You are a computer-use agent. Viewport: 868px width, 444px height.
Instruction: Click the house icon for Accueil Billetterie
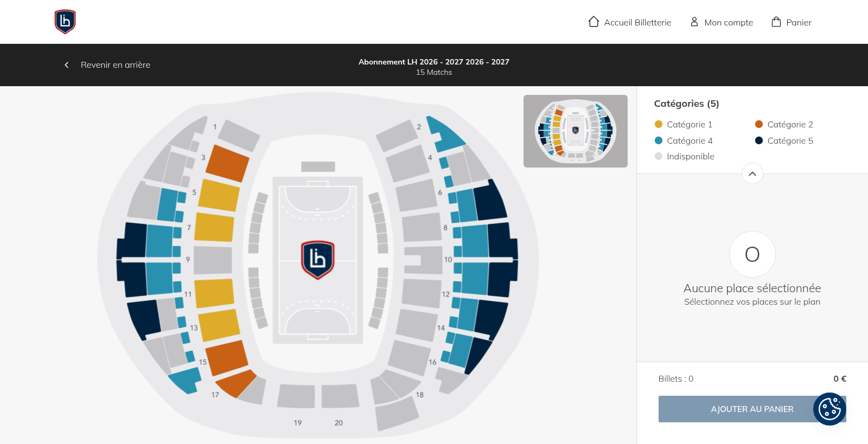click(593, 22)
